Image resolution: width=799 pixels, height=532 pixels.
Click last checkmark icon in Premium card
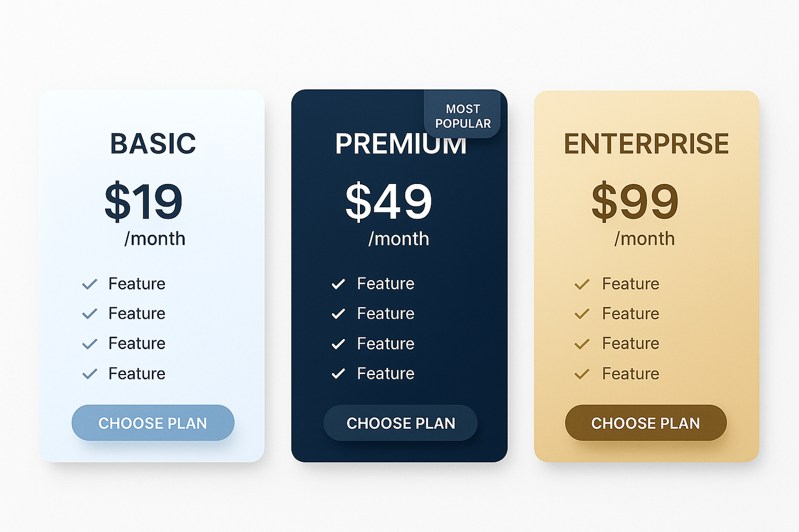(x=338, y=374)
